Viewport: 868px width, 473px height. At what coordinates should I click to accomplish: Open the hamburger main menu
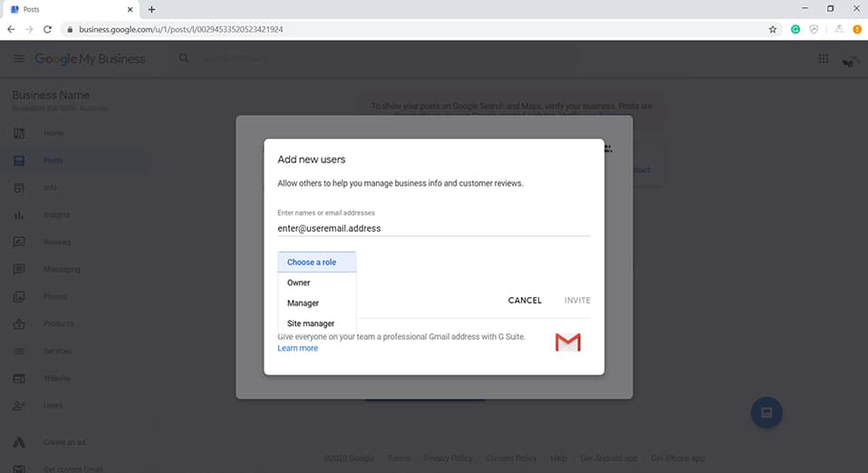(x=19, y=59)
